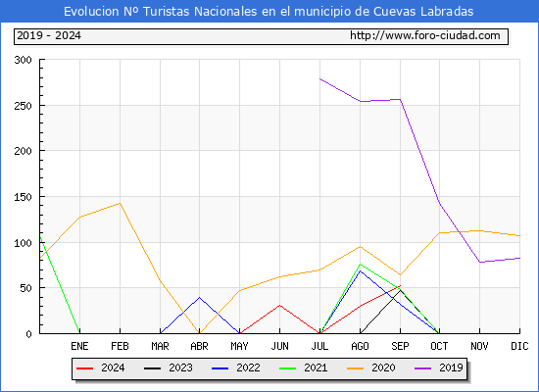The width and height of the screenshot is (539, 392).
Task: Click the AGO month axis label
Action: click(x=360, y=346)
